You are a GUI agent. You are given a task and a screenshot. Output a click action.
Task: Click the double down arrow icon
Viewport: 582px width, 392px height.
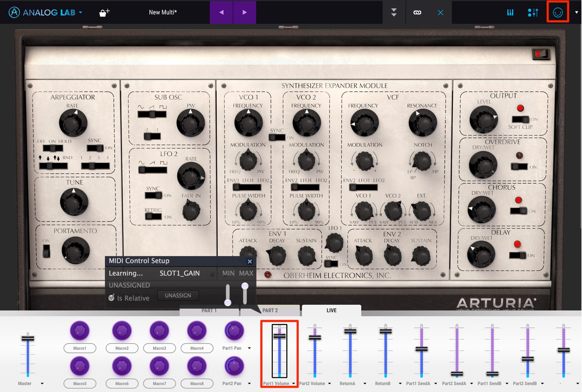coord(394,12)
